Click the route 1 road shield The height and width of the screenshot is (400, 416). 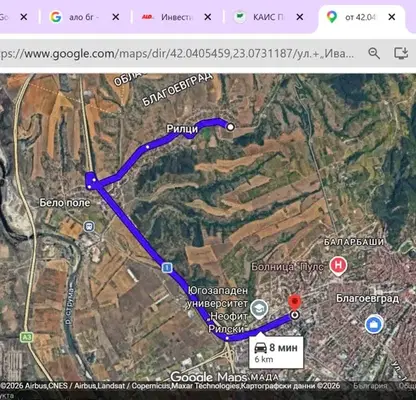(x=167, y=267)
